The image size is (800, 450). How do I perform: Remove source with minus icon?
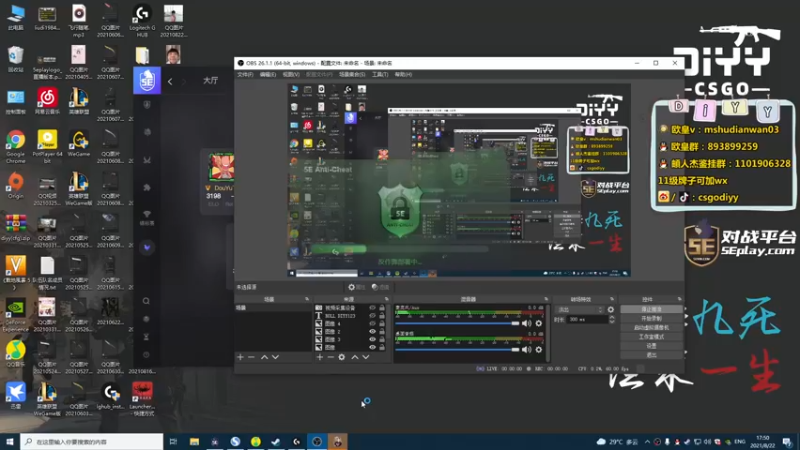coord(330,357)
